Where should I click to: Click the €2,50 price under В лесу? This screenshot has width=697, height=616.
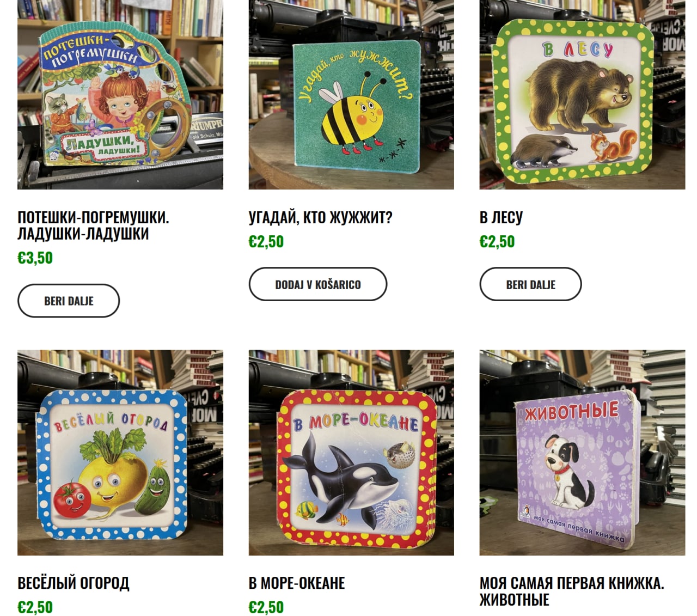coord(497,241)
